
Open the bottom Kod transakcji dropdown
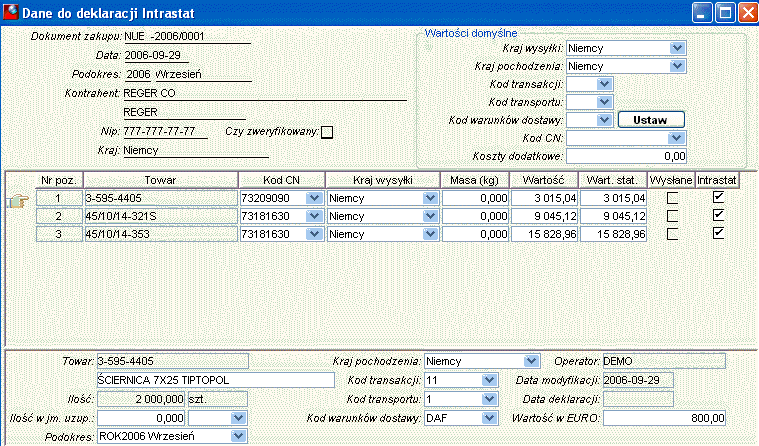pyautogui.click(x=489, y=380)
